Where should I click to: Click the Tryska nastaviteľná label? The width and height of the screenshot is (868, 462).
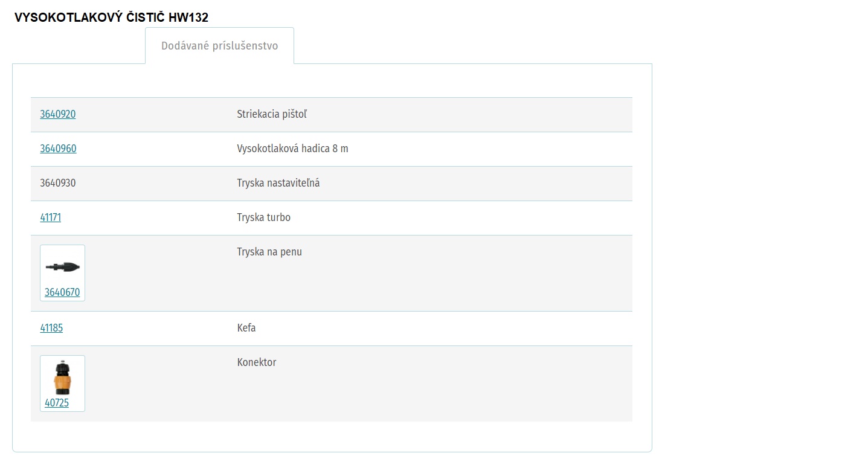click(x=278, y=183)
